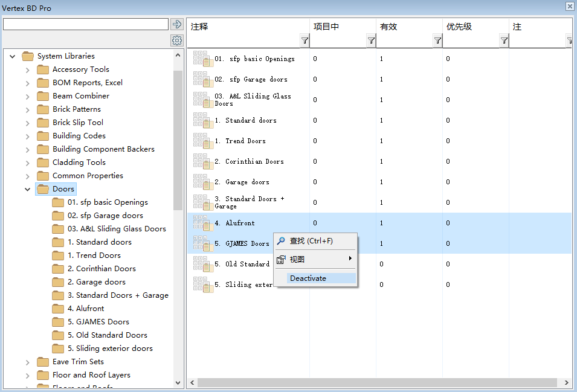
Task: Select 5. GJAMES Doors folder in tree
Action: [98, 322]
